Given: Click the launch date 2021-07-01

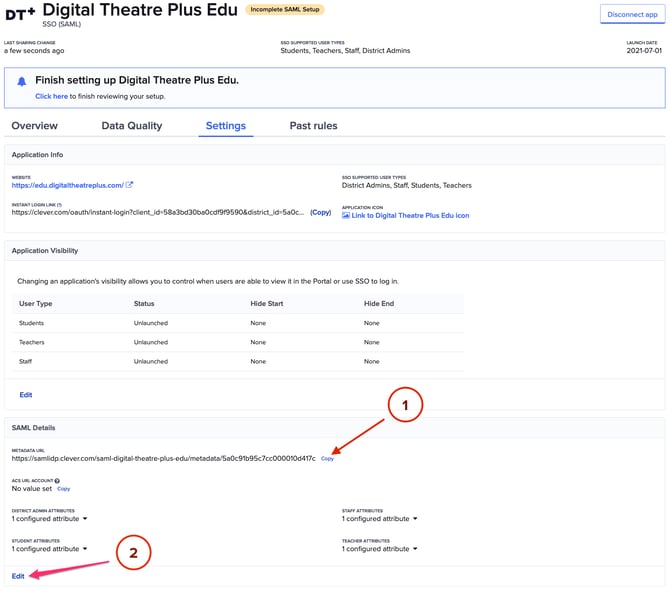Looking at the screenshot, I should click(644, 50).
